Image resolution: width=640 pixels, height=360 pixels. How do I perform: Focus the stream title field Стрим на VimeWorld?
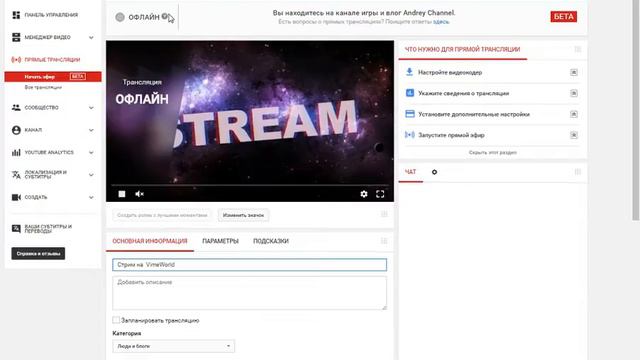(249, 264)
